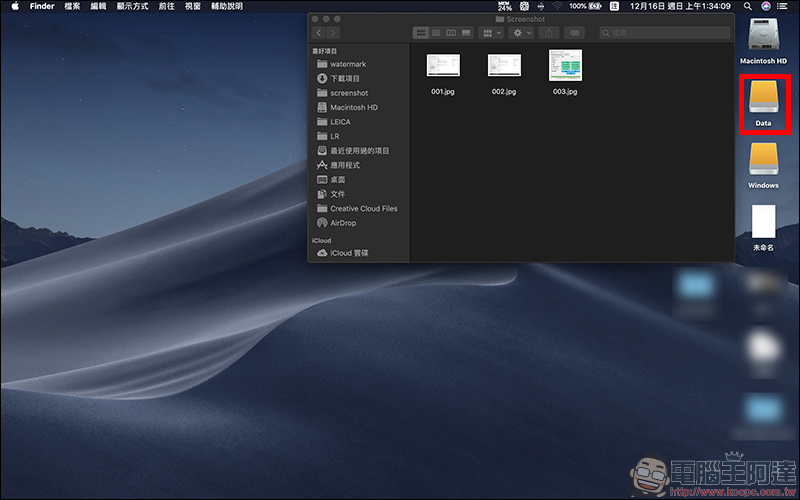800x500 pixels.
Task: Switch to icon view
Action: [x=421, y=33]
